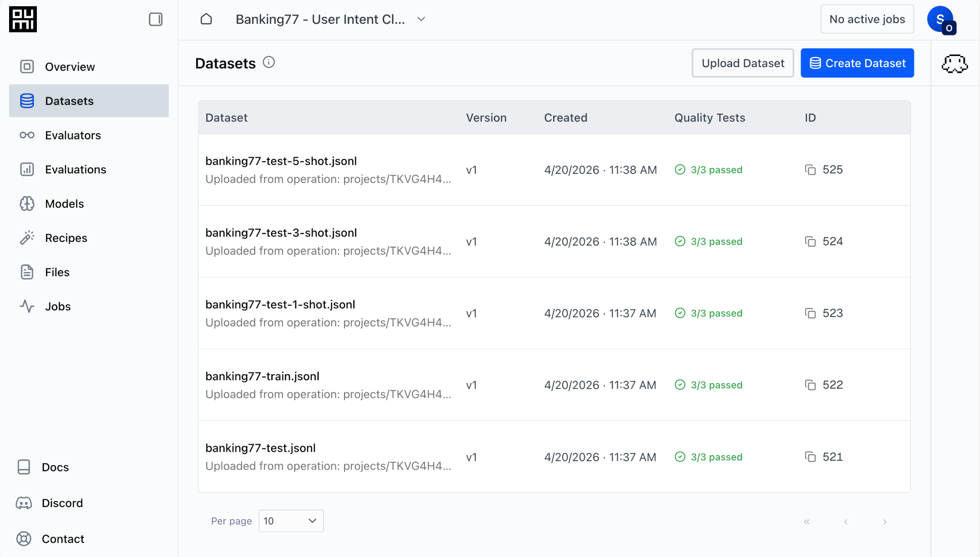Go to the next page arrow

885,522
